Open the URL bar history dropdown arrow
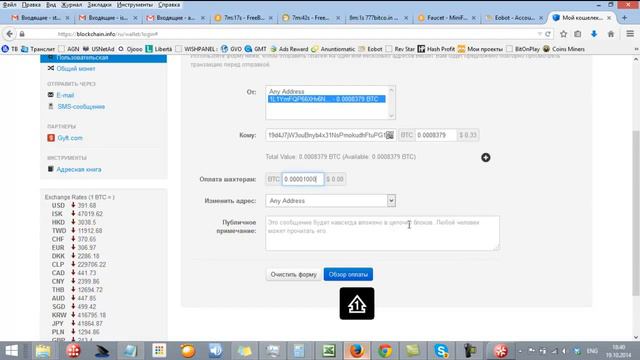Screen dimensions: 640x360 [539, 34]
